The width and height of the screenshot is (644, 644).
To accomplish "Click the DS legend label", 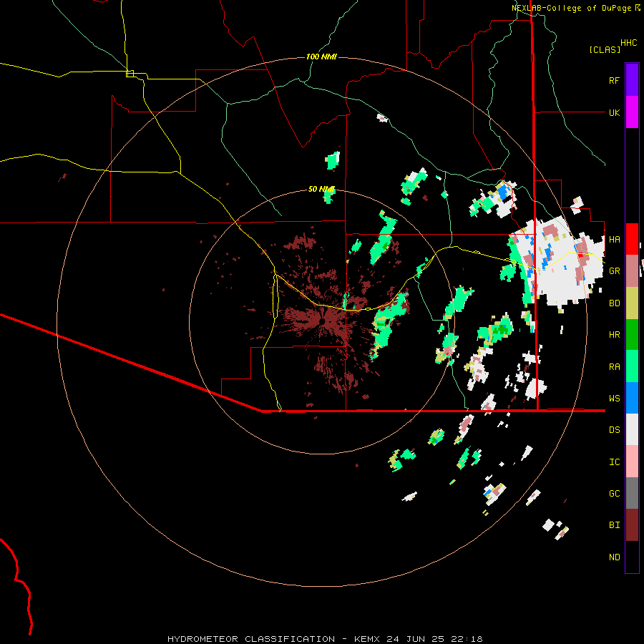I will click(x=614, y=430).
